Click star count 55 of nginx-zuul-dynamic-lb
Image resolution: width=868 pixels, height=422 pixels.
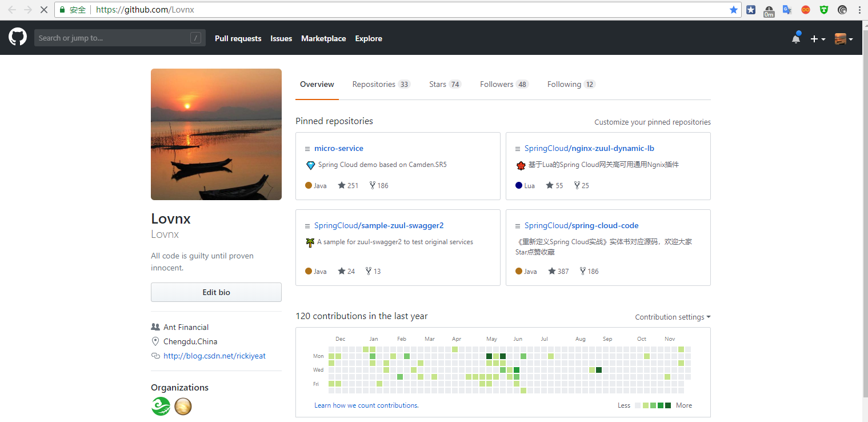554,185
